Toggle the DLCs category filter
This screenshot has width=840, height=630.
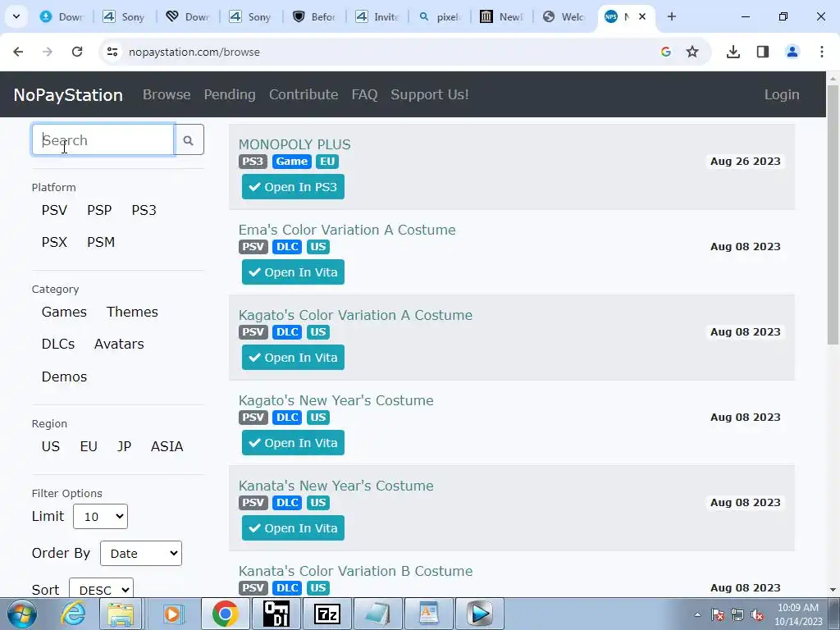[58, 344]
